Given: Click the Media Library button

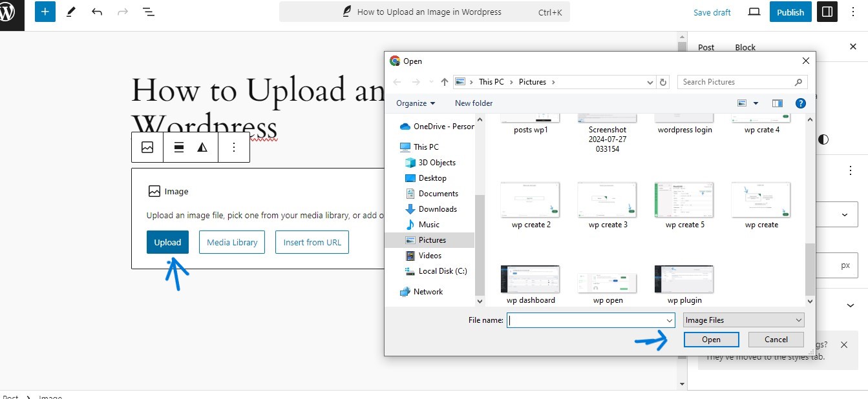Looking at the screenshot, I should [x=232, y=242].
